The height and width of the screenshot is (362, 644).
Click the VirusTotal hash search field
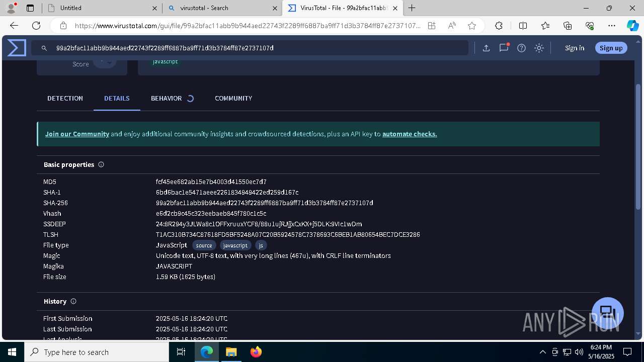[250, 48]
